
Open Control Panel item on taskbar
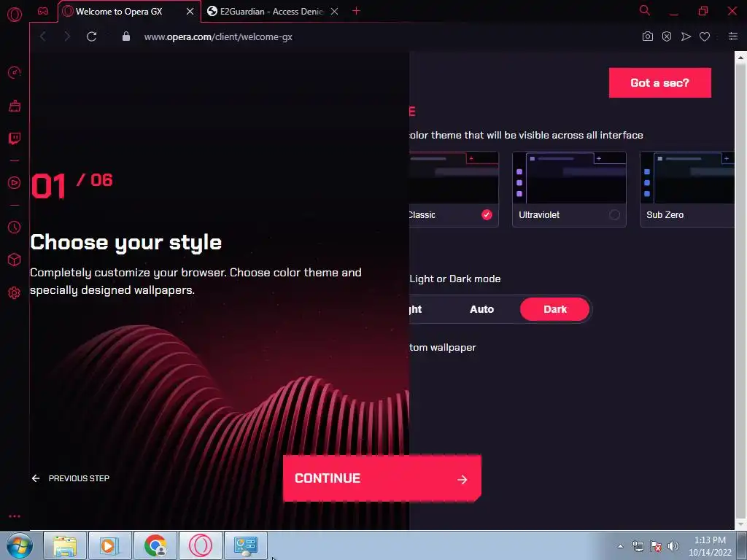pos(245,545)
